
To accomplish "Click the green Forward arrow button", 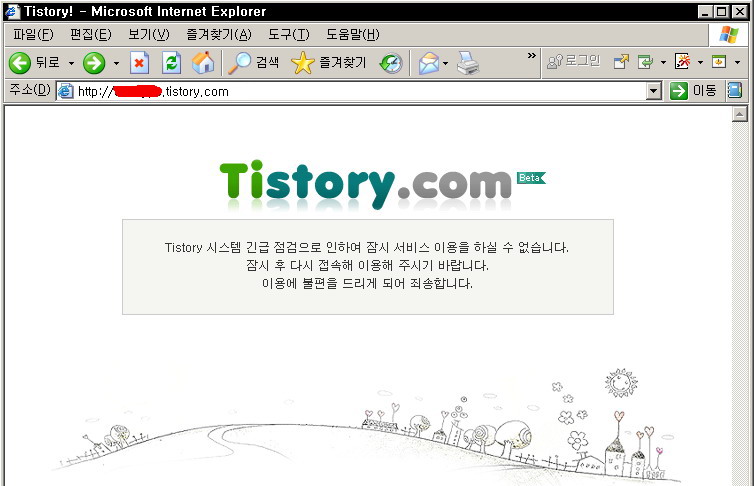I will (94, 63).
